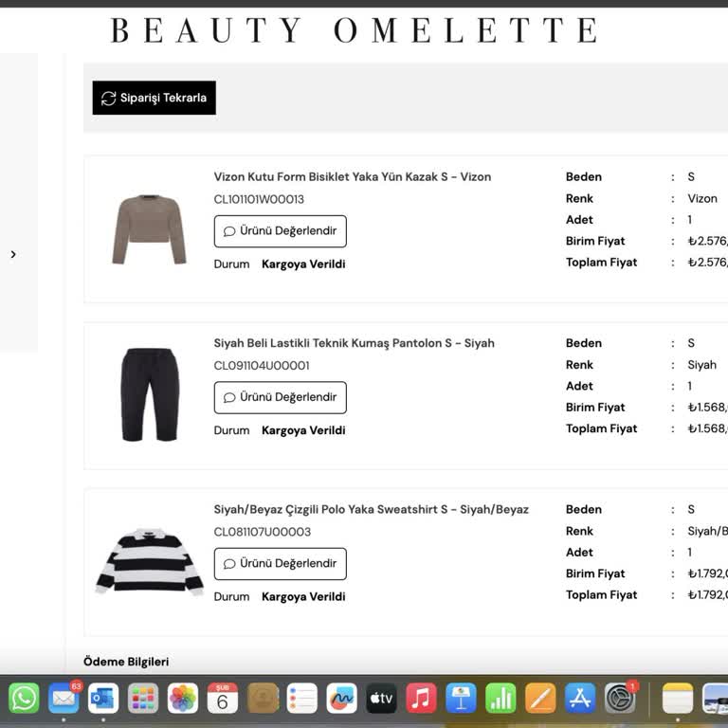Open the Vizon Kutu Form Kazak product title
This screenshot has height=728, width=728.
coord(352,176)
